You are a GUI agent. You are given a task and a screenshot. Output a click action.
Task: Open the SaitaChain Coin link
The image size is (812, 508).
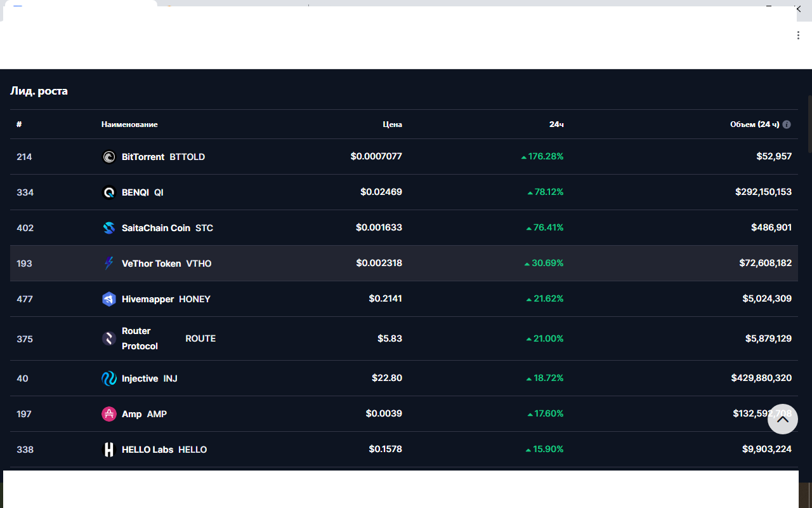[x=156, y=228]
